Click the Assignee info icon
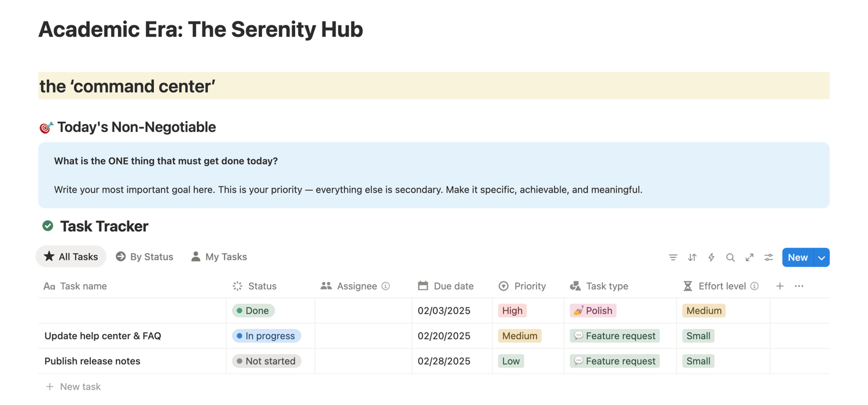868x405 pixels. [386, 286]
